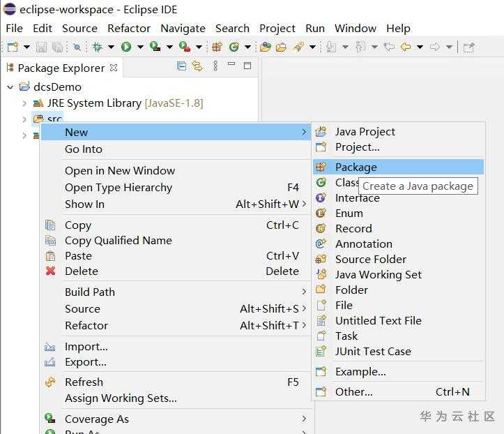Click the Run Last Tool icon
This screenshot has height=434, width=504.
pos(185,47)
